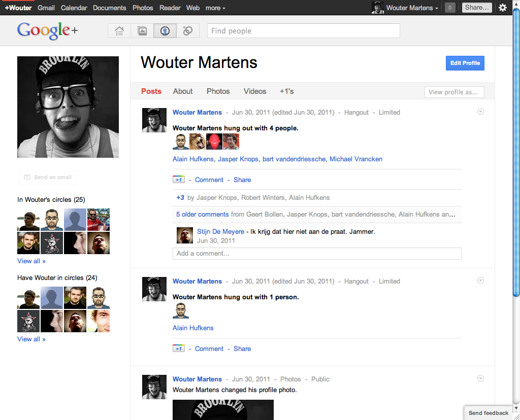This screenshot has width=520, height=420.
Task: Open Calendar from the top bar
Action: [74, 8]
